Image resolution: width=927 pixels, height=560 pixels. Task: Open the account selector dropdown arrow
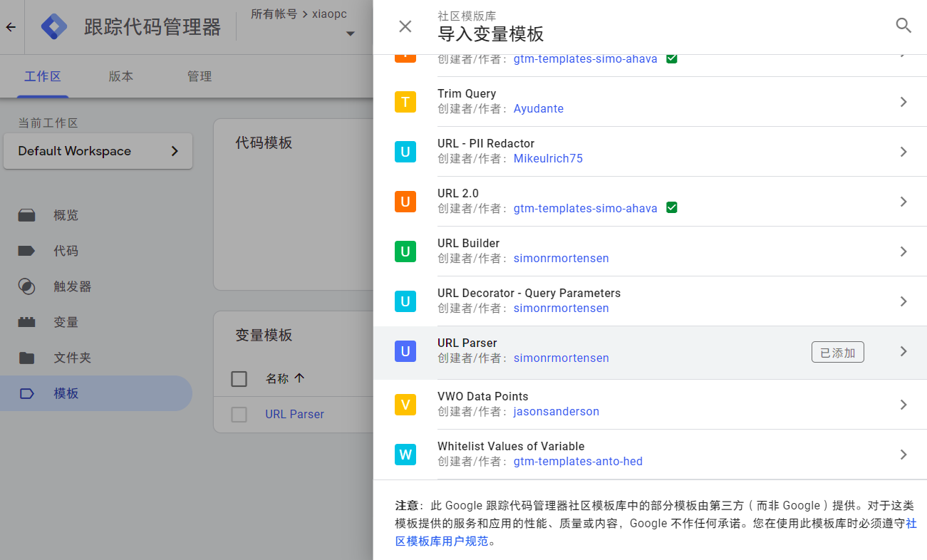(350, 33)
